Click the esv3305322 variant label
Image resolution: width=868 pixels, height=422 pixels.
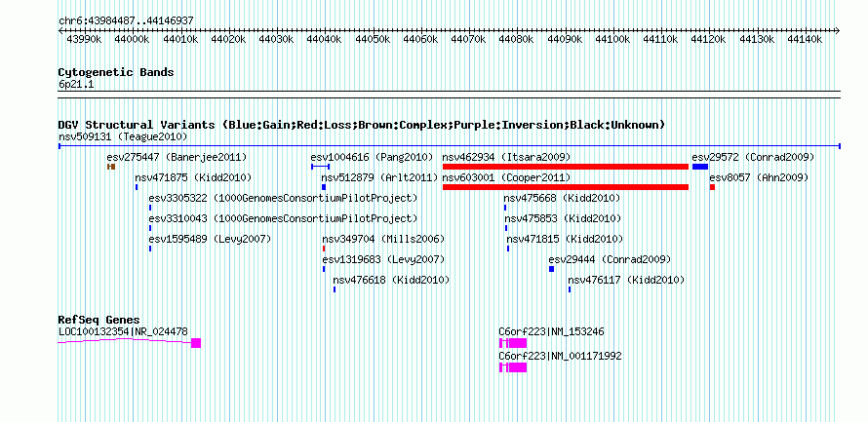[283, 198]
